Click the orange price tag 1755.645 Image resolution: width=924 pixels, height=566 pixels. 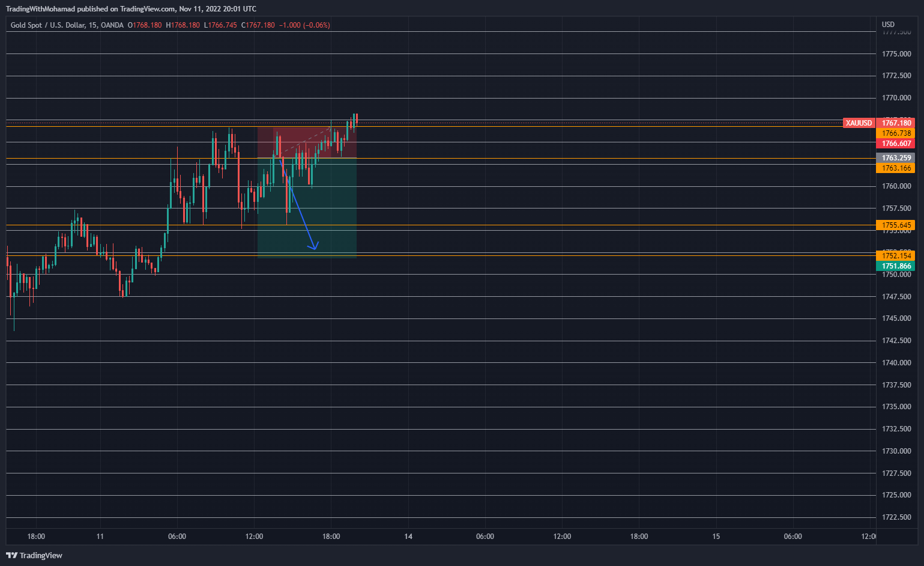pos(896,225)
